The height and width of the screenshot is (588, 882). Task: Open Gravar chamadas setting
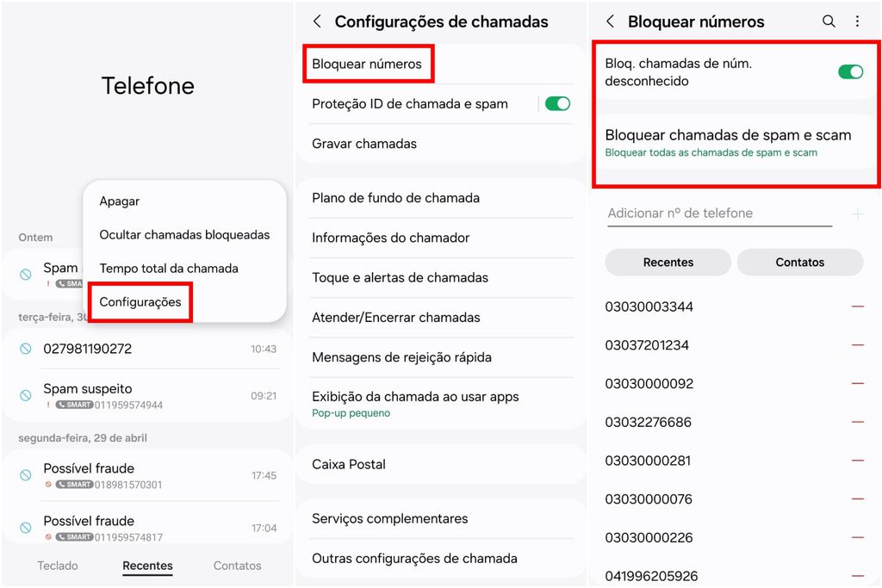click(441, 144)
